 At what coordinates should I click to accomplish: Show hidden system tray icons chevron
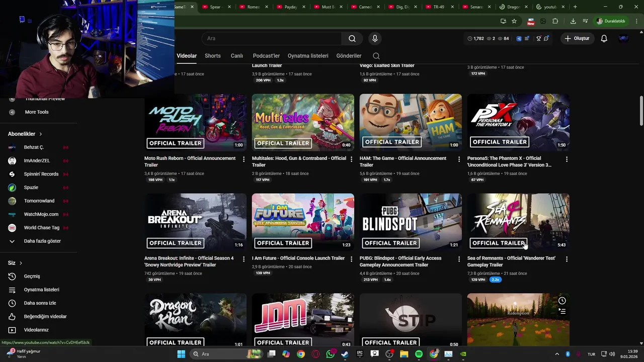557,354
